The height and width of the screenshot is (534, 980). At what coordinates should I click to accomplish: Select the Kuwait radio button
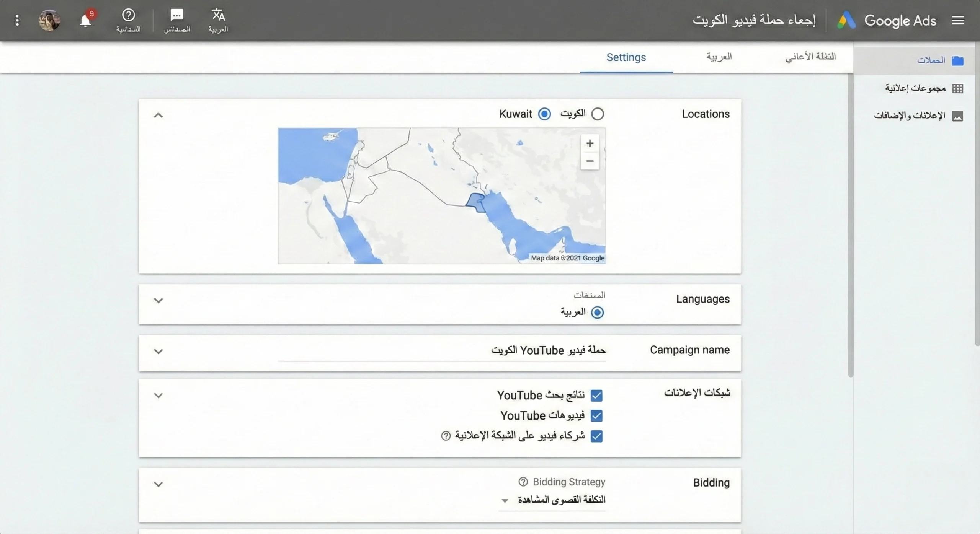point(544,114)
